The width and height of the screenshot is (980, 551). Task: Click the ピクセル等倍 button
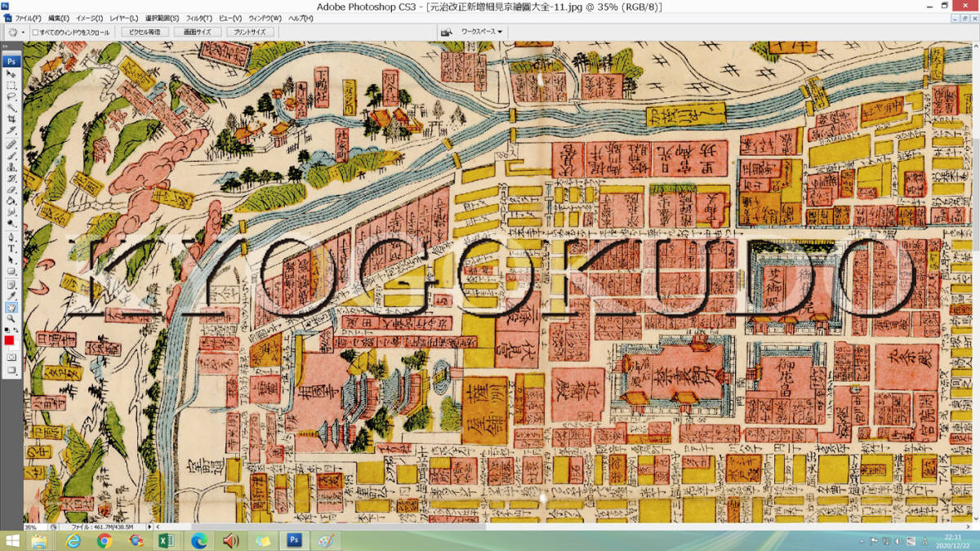coord(145,32)
